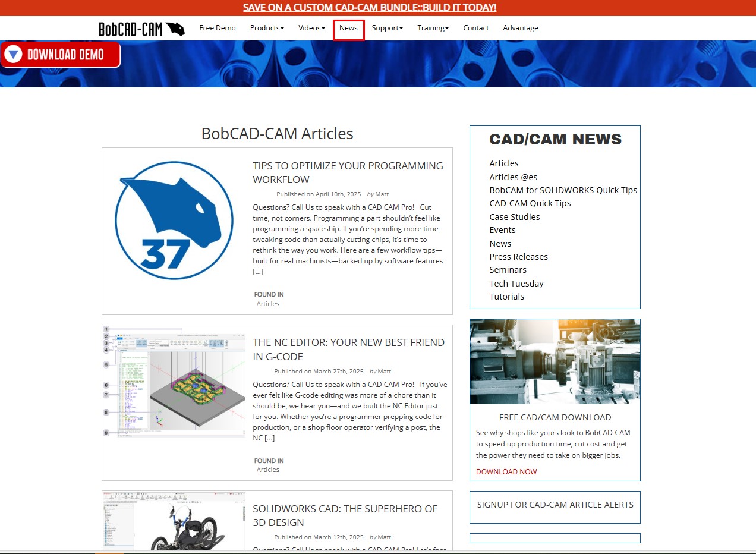Image resolution: width=756 pixels, height=554 pixels.
Task: Open CAD-CAM Quick Tips category
Action: click(x=530, y=203)
